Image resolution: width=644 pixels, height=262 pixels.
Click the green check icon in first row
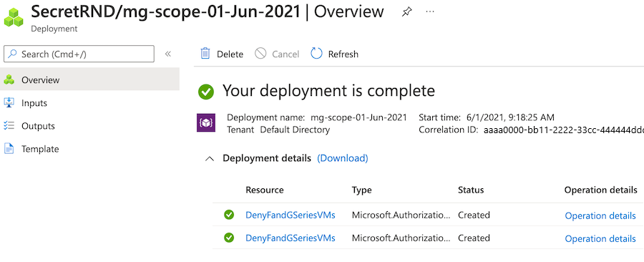229,214
